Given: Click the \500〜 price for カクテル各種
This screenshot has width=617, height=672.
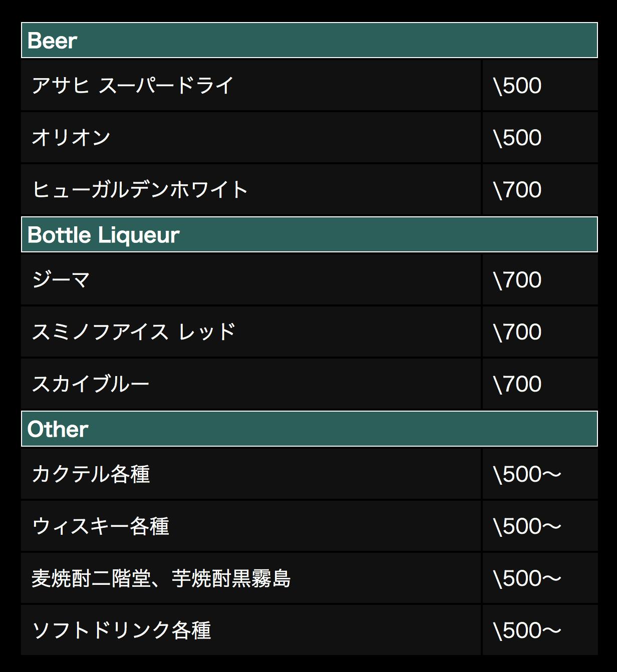Looking at the screenshot, I should (527, 474).
